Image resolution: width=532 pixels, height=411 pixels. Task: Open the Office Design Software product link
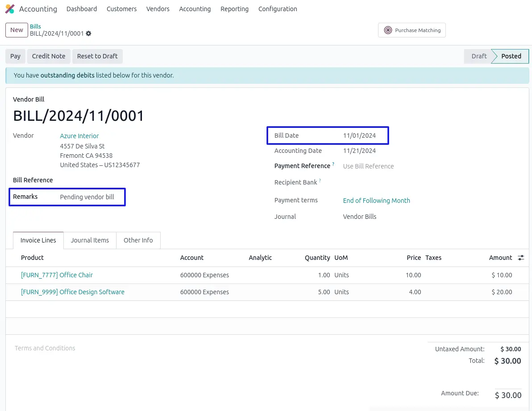[x=73, y=292]
